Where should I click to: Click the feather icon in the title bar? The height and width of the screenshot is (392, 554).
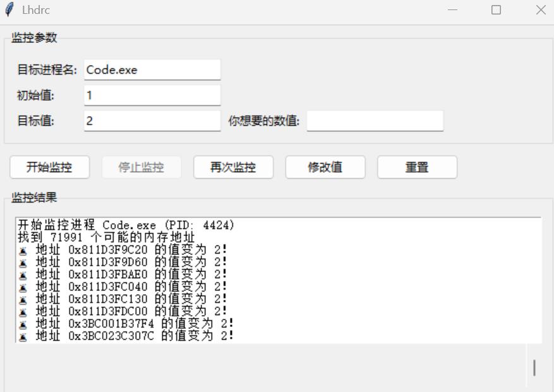tap(9, 10)
